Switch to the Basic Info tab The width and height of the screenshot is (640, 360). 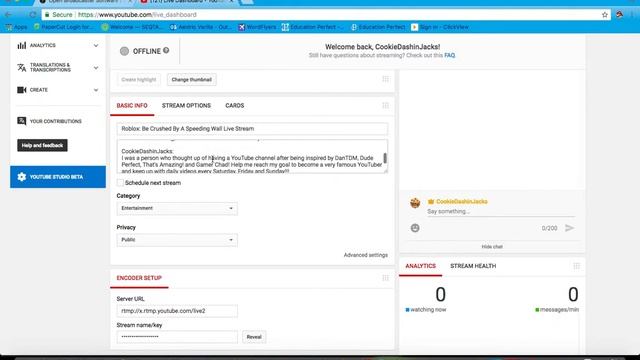[132, 106]
